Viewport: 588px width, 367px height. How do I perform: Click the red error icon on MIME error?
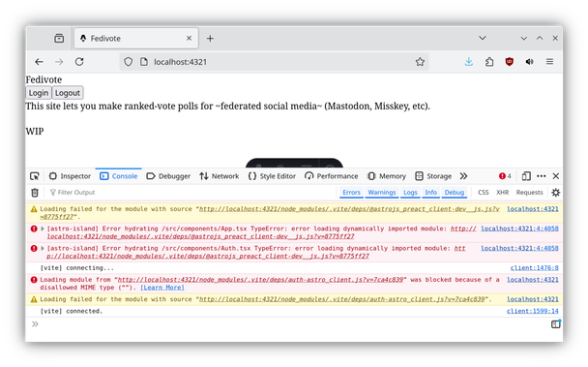coord(34,280)
